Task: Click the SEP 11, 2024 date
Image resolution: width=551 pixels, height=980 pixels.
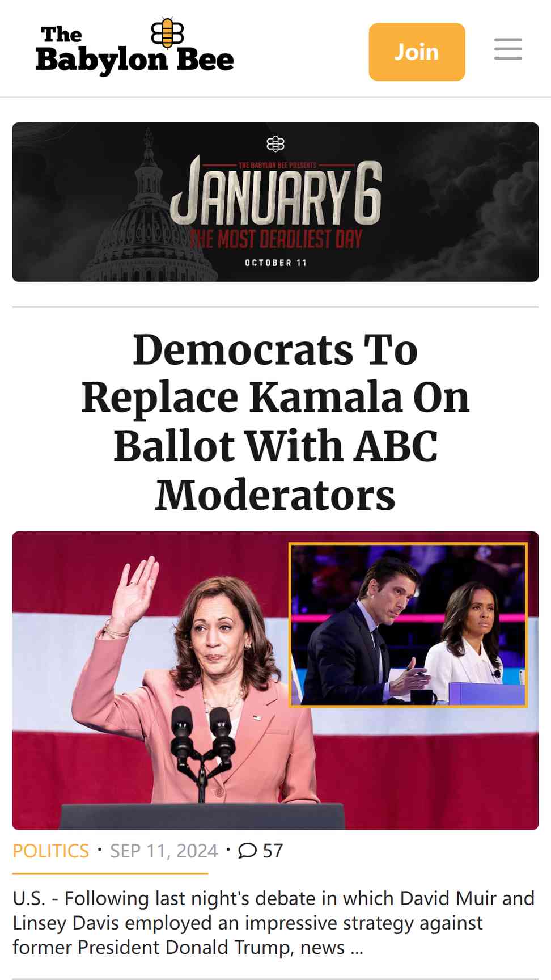Action: (x=164, y=851)
